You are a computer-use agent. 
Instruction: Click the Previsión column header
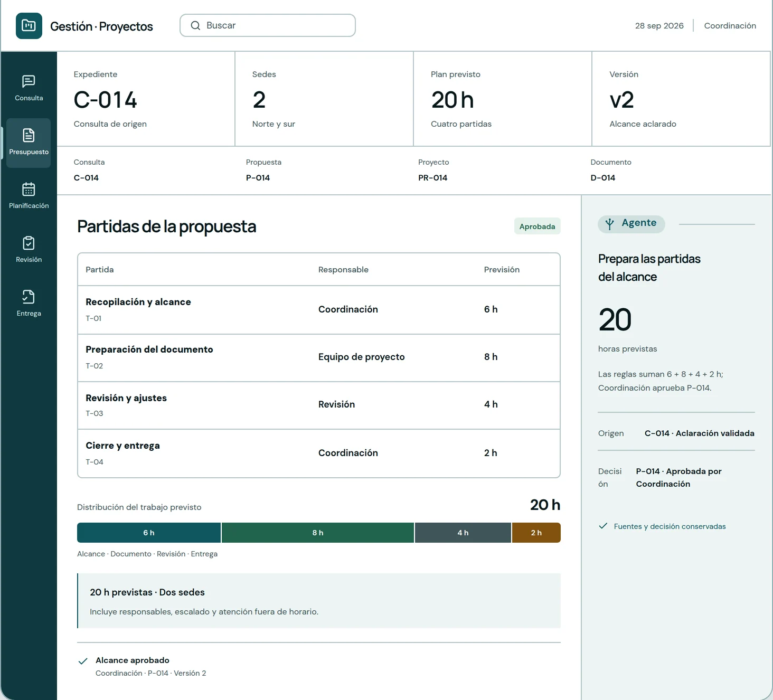(502, 270)
